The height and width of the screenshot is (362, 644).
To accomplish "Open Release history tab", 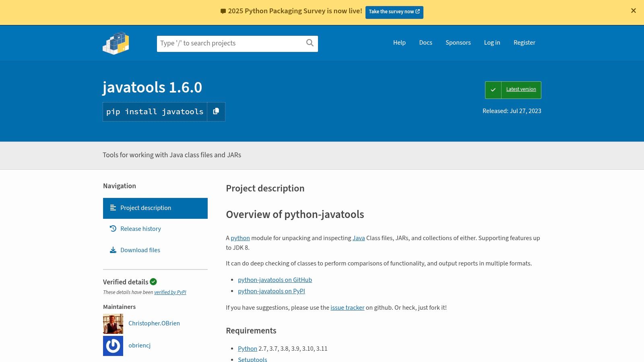I will tap(155, 229).
